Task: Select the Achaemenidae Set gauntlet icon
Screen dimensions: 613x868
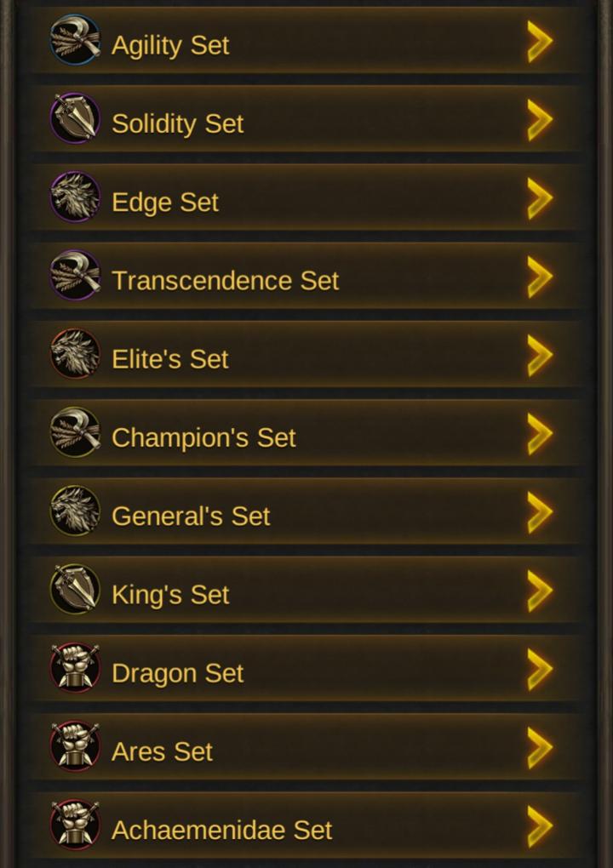Action: click(x=74, y=825)
